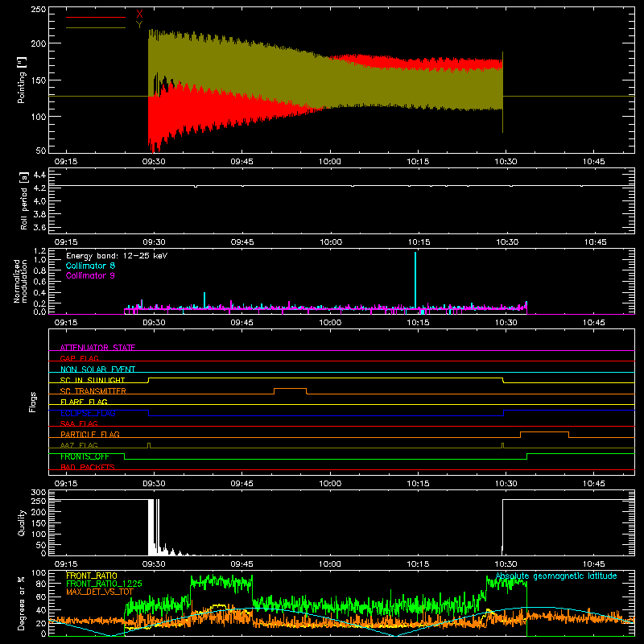Click the 'Roll period [s]' axis title
The width and height of the screenshot is (644, 644).
[24, 200]
